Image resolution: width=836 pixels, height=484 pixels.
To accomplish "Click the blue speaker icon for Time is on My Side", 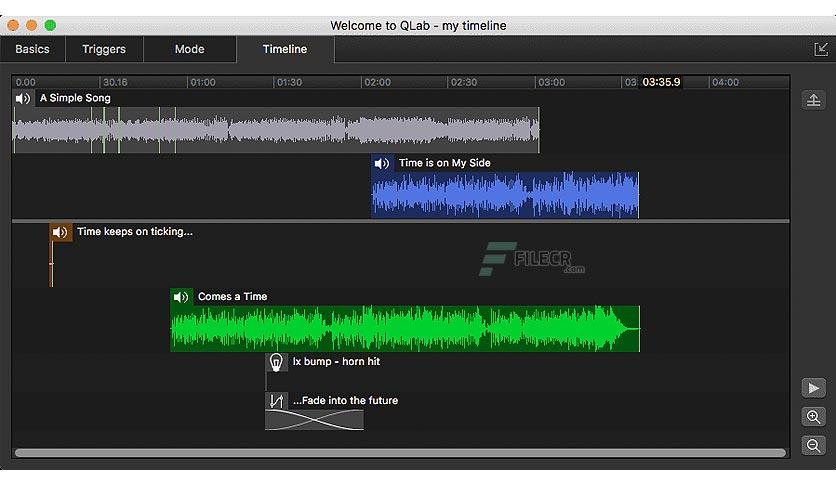I will (382, 163).
